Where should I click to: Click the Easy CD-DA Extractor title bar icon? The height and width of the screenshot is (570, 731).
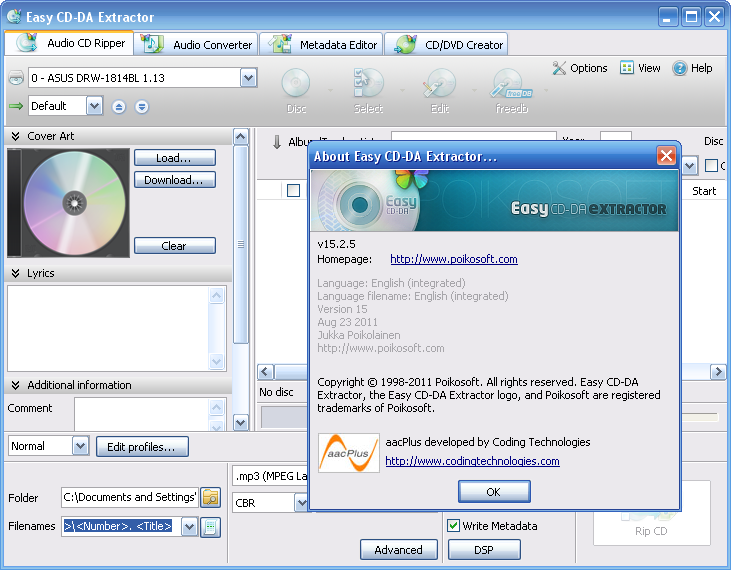(x=14, y=16)
